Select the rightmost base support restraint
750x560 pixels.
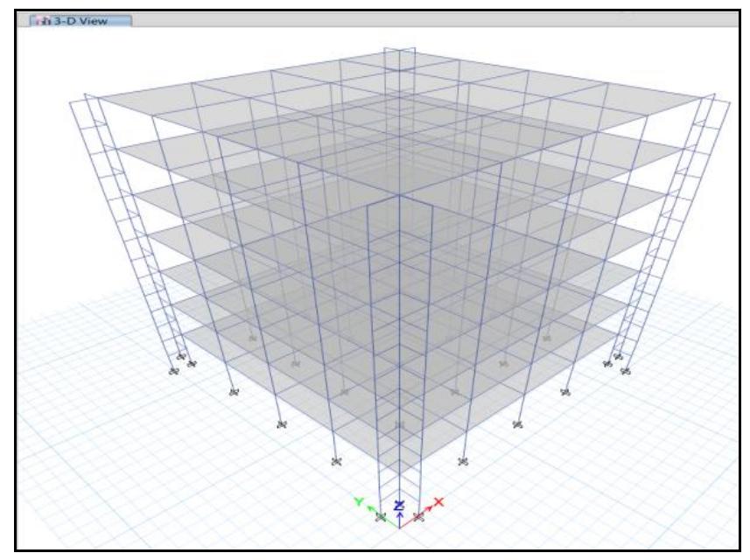[x=625, y=371]
